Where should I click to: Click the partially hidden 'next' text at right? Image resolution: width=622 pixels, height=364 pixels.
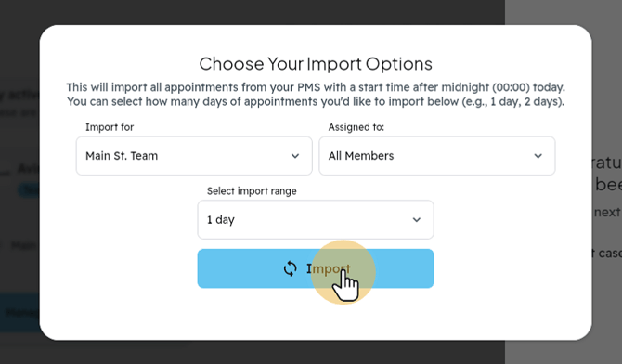607,212
